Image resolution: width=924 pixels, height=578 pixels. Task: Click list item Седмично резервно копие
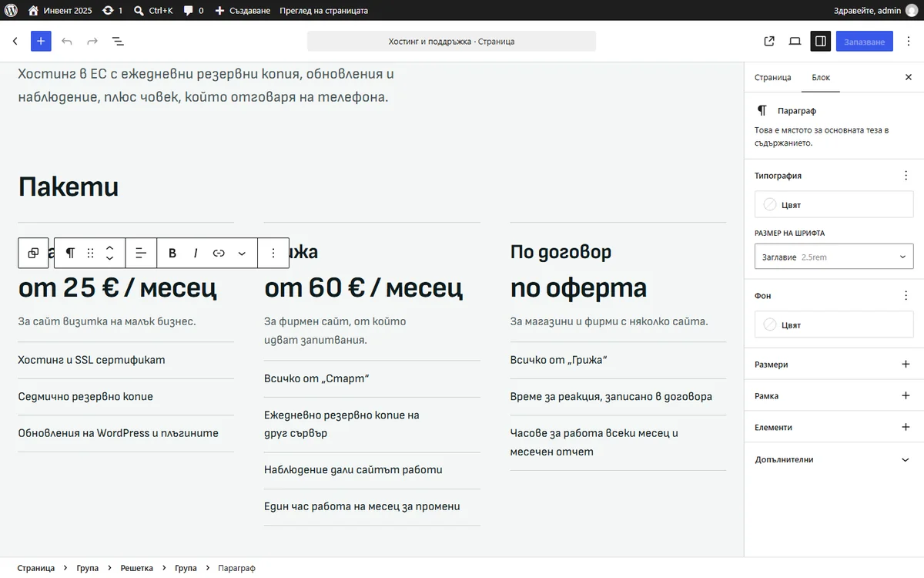pos(85,397)
